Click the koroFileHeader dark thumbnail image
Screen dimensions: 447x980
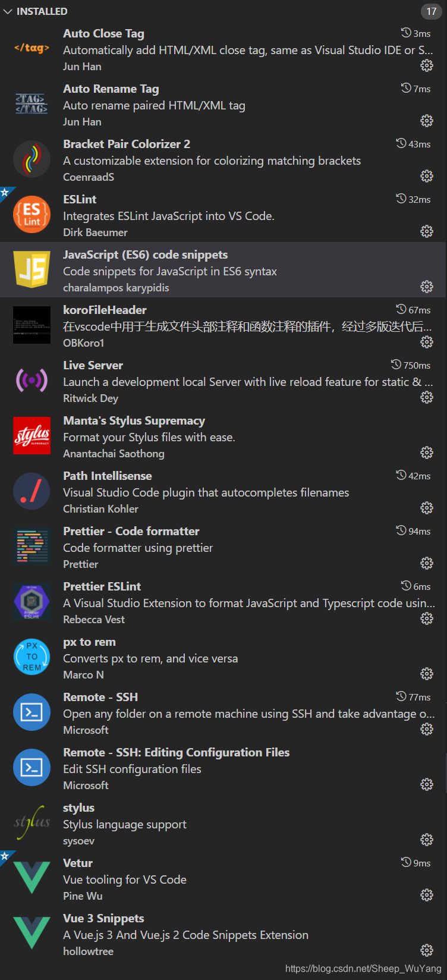tap(32, 325)
